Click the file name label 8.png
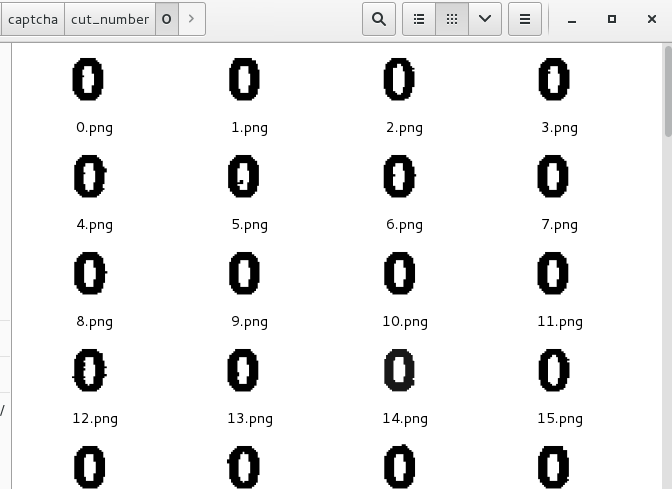The image size is (672, 489). coord(94,321)
